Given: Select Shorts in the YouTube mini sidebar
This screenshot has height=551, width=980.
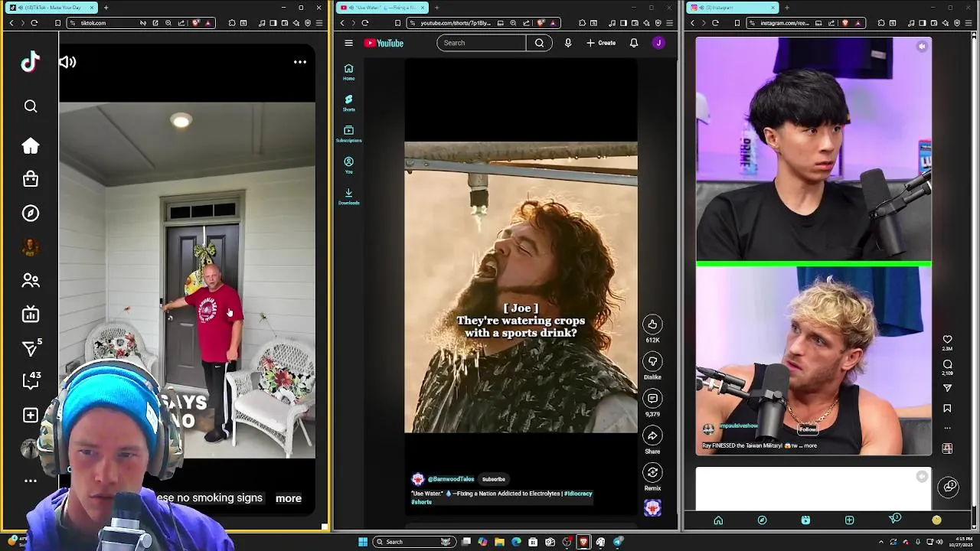Looking at the screenshot, I should click(x=348, y=103).
